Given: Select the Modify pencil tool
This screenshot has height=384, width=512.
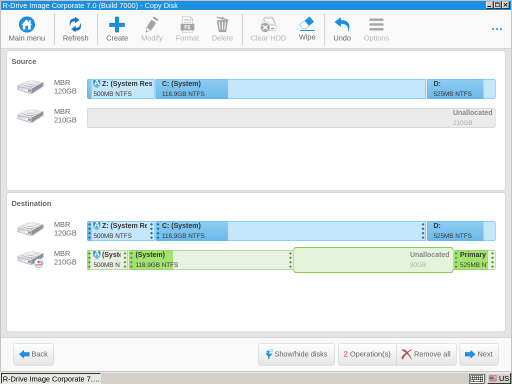Looking at the screenshot, I should [152, 24].
